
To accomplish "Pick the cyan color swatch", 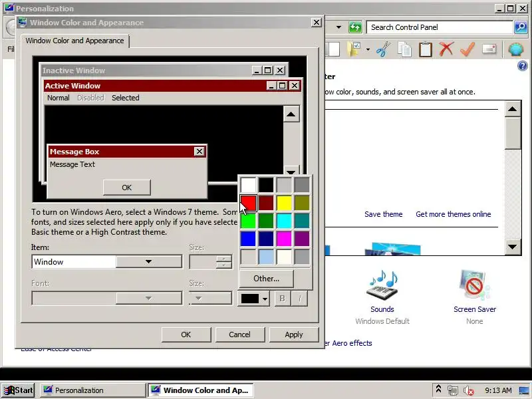I will click(284, 221).
